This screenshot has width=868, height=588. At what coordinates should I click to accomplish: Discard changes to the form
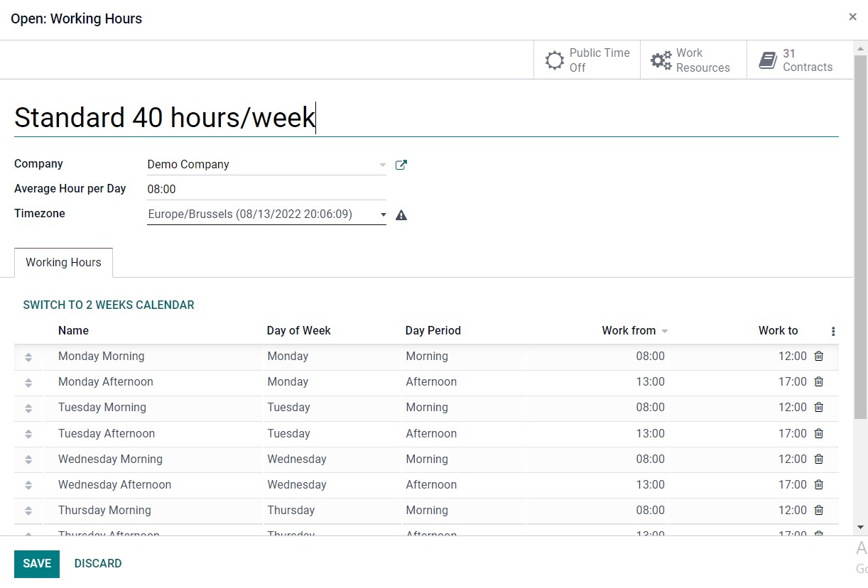(98, 563)
